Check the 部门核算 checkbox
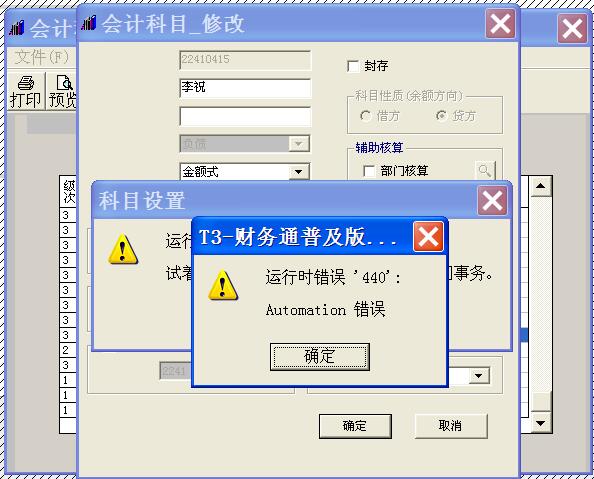 369,171
